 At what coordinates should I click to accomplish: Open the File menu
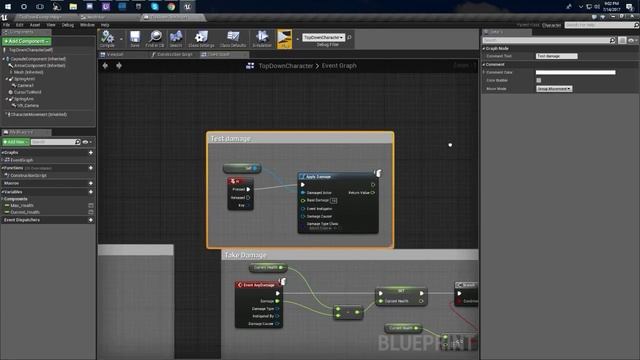click(x=7, y=25)
